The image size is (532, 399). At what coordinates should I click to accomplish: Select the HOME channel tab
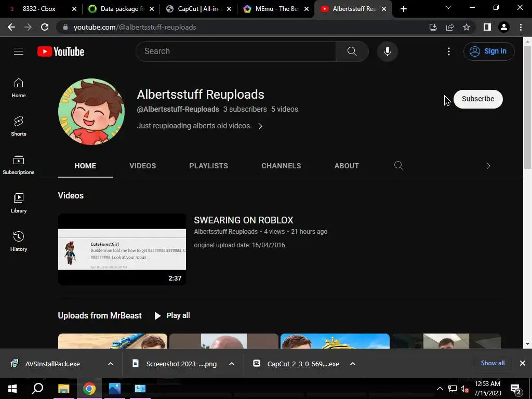pyautogui.click(x=85, y=166)
